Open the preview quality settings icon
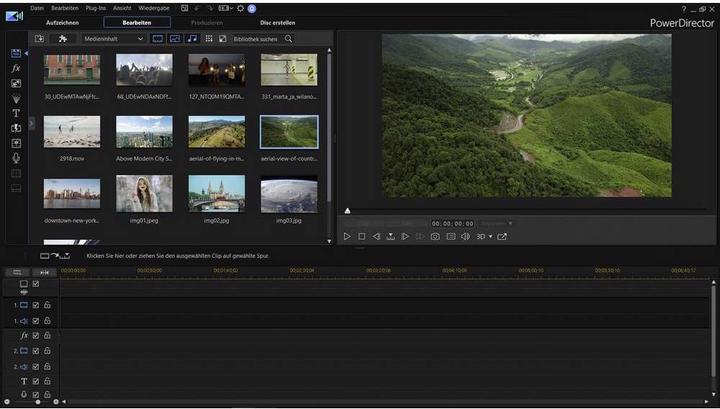Image resolution: width=720 pixels, height=409 pixels. click(451, 236)
